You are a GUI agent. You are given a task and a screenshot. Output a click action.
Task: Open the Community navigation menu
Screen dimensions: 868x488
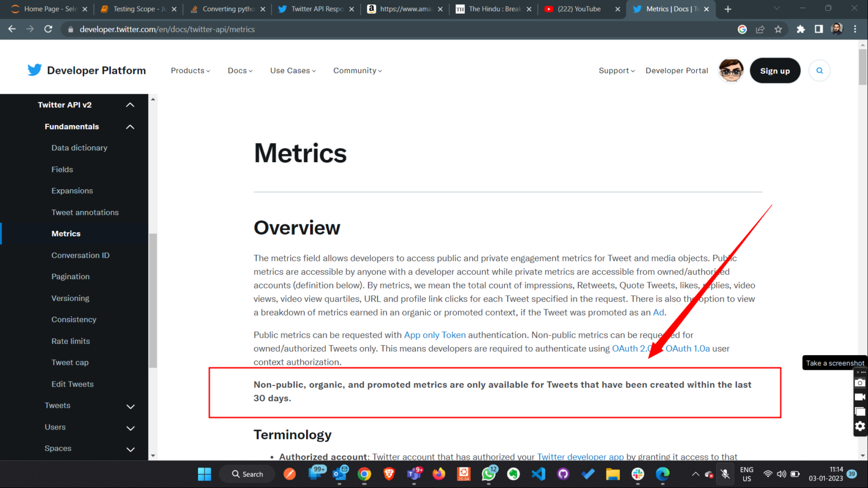[x=356, y=70]
